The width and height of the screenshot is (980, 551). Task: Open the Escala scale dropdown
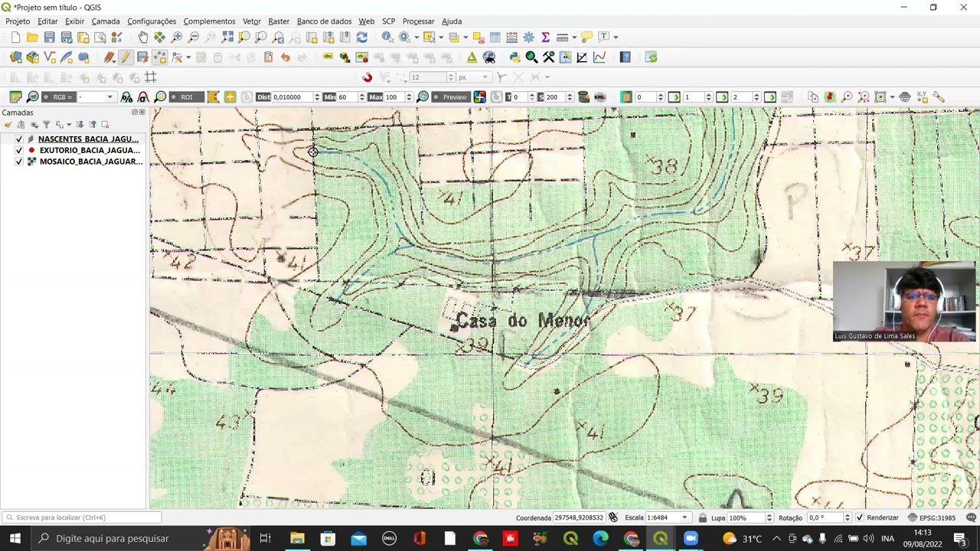[x=684, y=518]
